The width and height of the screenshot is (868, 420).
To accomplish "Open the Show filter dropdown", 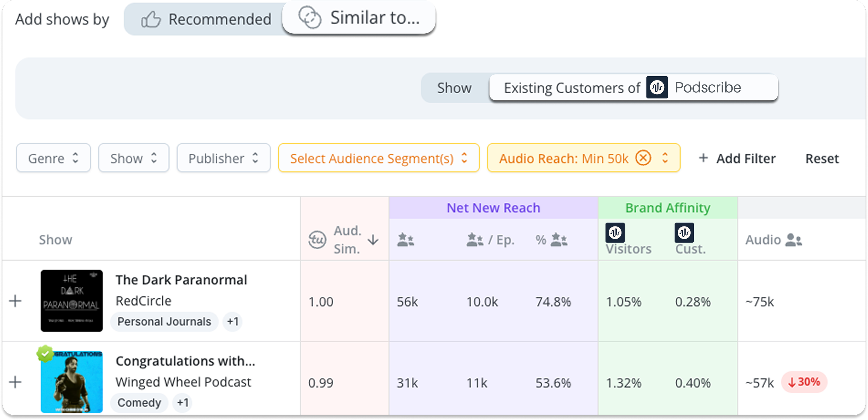I will point(133,158).
